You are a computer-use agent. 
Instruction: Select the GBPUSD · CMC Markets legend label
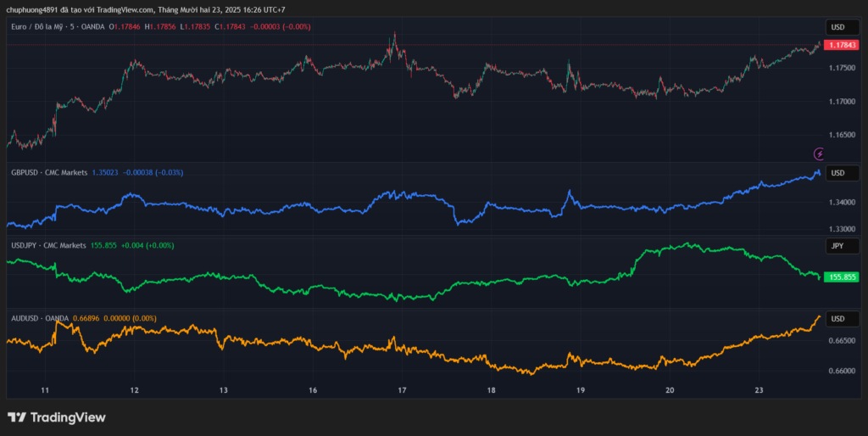(49, 172)
